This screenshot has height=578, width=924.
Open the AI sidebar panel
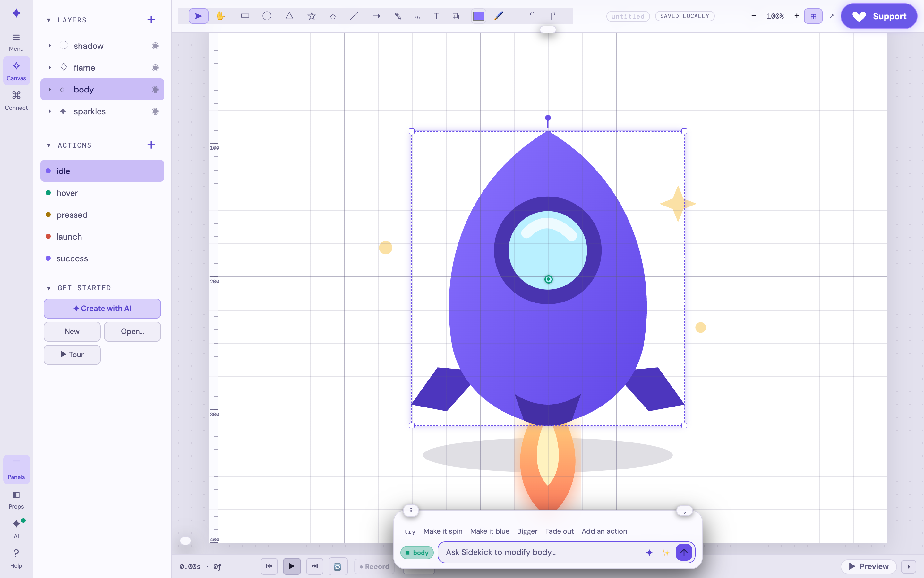click(16, 529)
